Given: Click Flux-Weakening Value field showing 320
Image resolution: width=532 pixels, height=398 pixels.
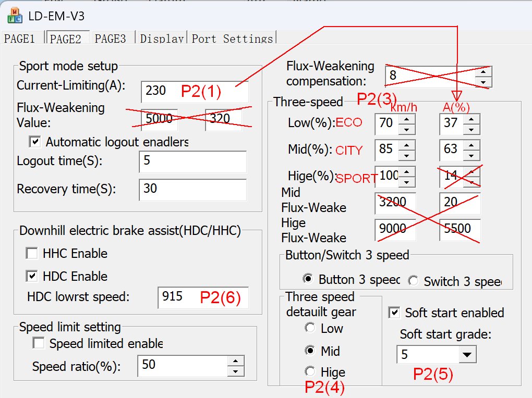Looking at the screenshot, I should pos(224,120).
